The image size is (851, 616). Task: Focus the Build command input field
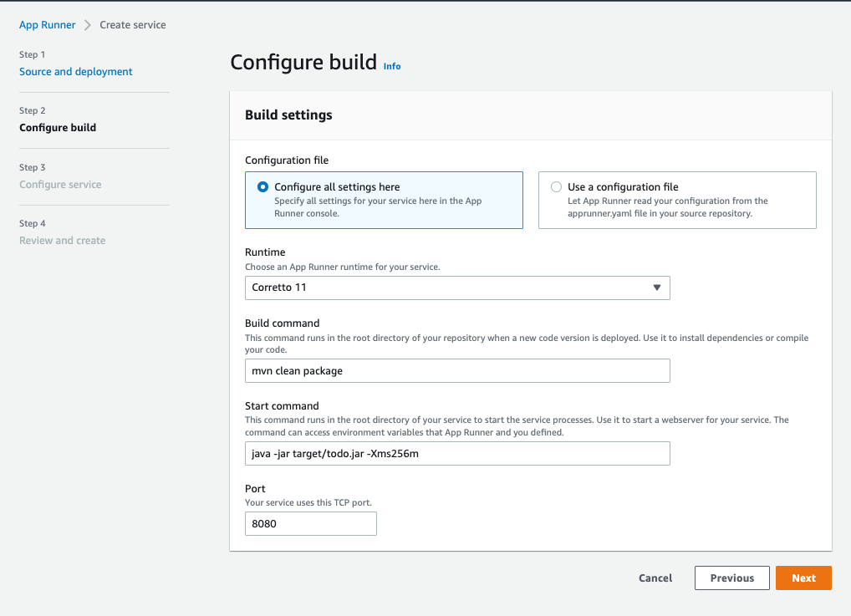(456, 370)
